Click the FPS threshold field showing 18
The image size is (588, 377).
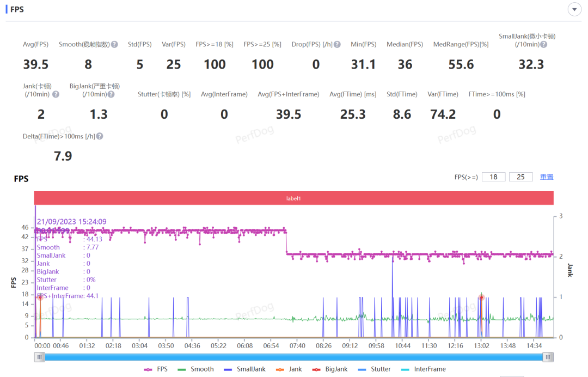[493, 177]
